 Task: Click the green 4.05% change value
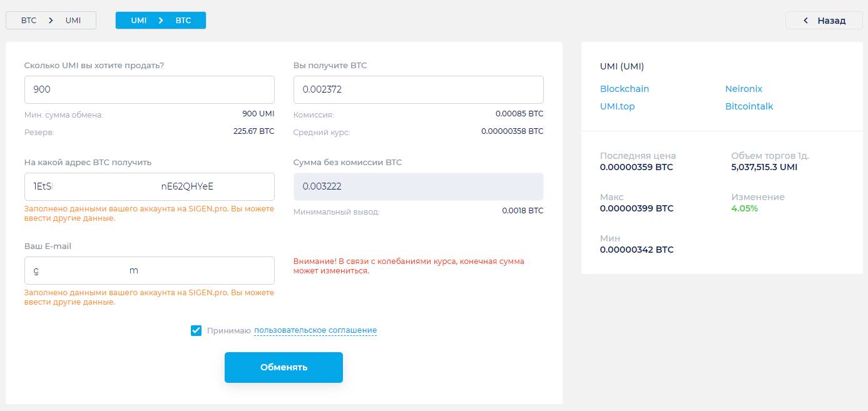[x=745, y=208]
